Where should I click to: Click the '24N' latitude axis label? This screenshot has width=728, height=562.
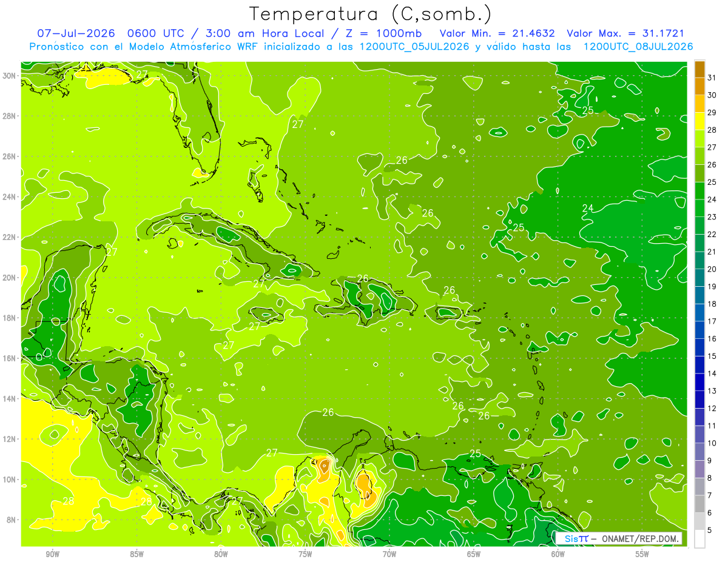pyautogui.click(x=9, y=196)
